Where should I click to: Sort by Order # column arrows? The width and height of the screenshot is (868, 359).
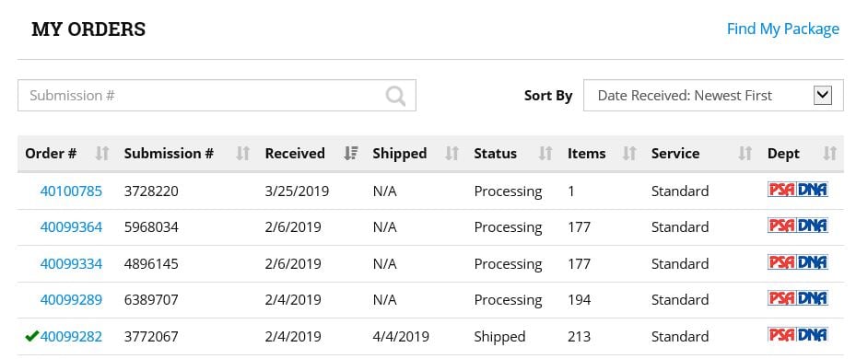pos(102,153)
